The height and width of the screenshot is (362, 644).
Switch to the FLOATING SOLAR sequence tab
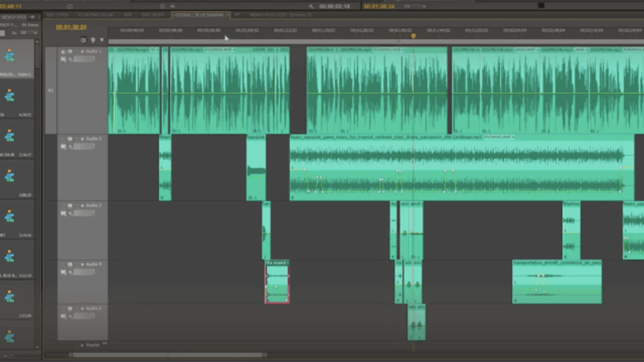95,15
